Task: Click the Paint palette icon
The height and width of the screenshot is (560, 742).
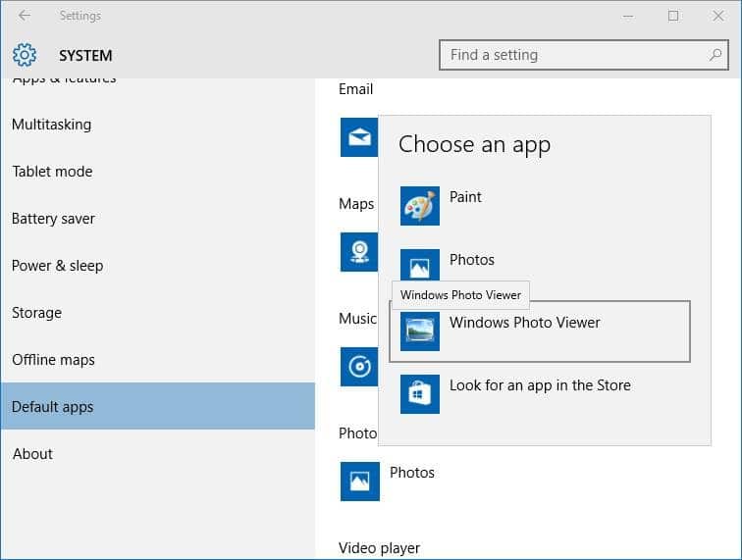Action: click(x=420, y=206)
